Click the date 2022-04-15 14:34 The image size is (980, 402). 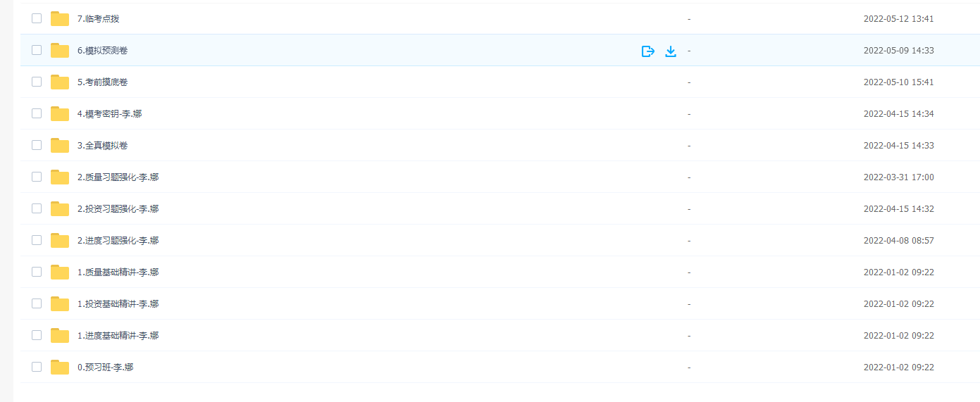pyautogui.click(x=899, y=114)
